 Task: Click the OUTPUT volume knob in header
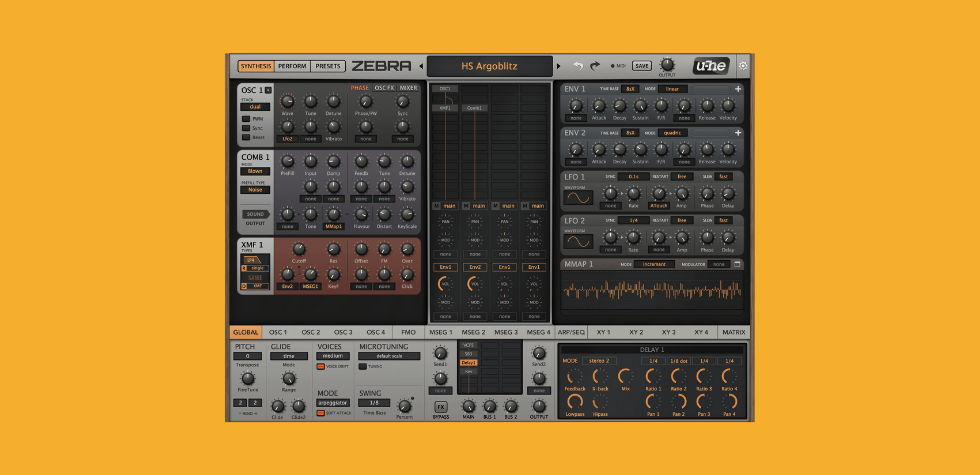pos(667,64)
